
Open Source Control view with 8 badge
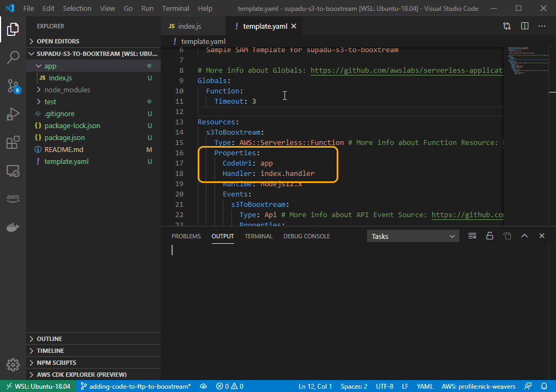click(14, 86)
